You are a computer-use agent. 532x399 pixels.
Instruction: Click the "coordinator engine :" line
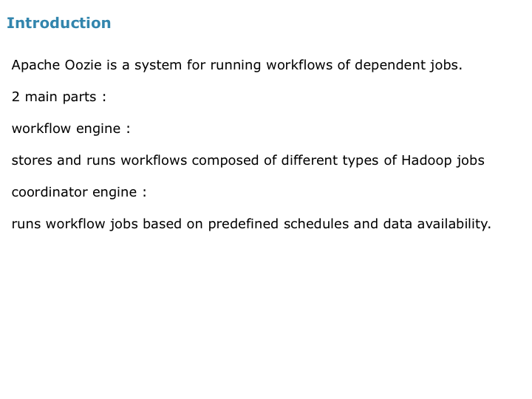point(79,192)
